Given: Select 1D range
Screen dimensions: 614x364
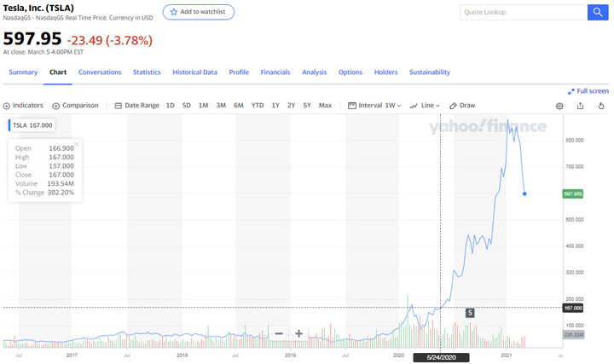Looking at the screenshot, I should [171, 106].
